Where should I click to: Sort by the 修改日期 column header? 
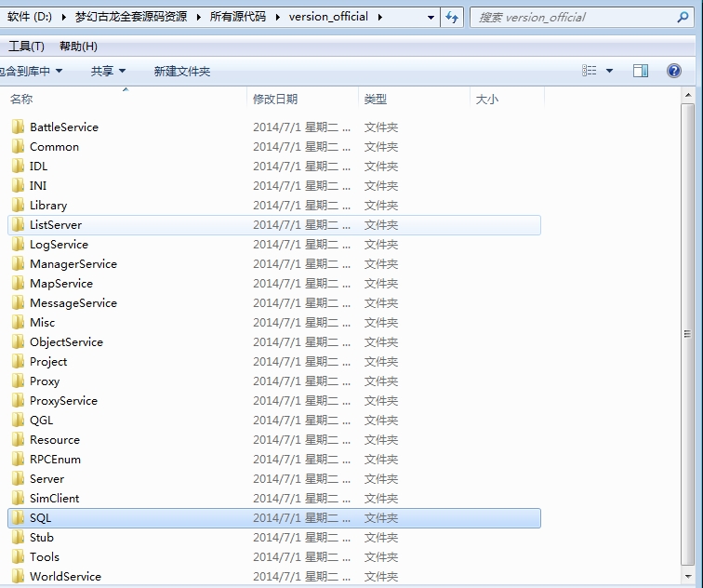tap(275, 99)
